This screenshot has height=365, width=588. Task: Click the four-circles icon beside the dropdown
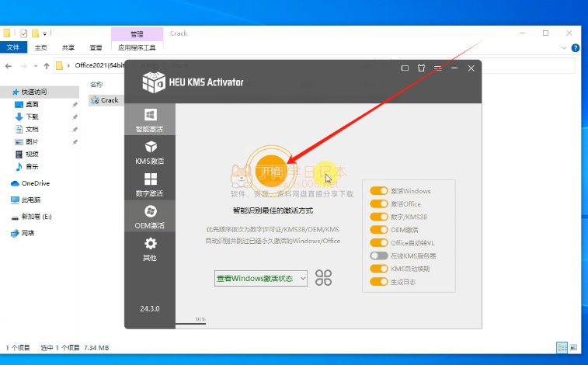tap(323, 278)
